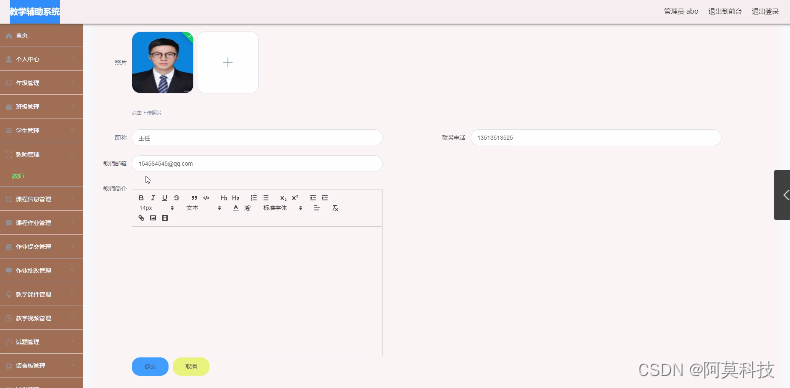Open the 文本 heading style dropdown
The height and width of the screenshot is (388, 790).
(204, 208)
